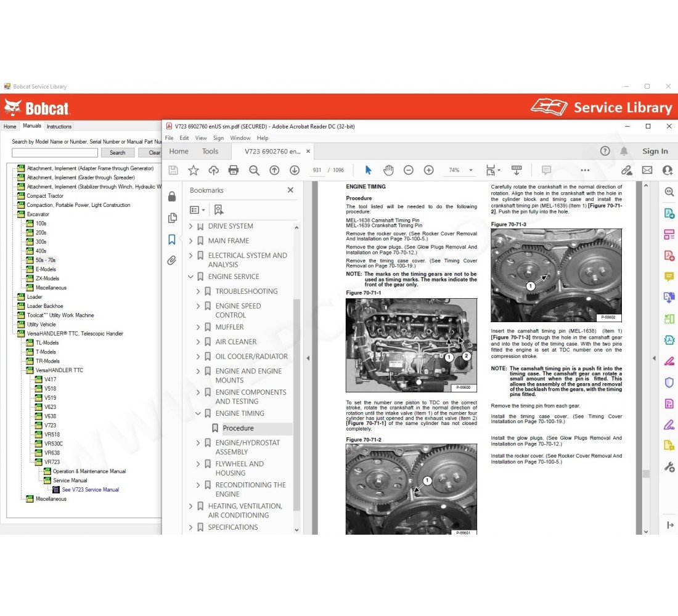Open the More Tools wrench icon
678x616 pixels.
(669, 467)
